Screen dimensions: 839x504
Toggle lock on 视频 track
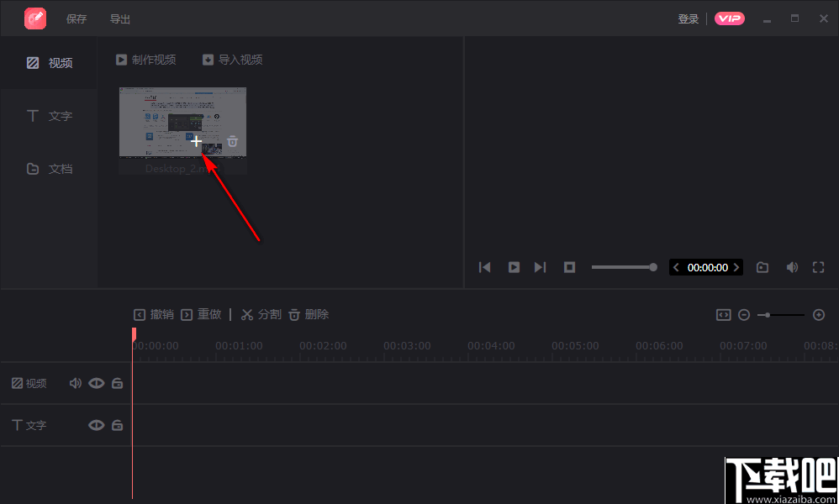(117, 383)
